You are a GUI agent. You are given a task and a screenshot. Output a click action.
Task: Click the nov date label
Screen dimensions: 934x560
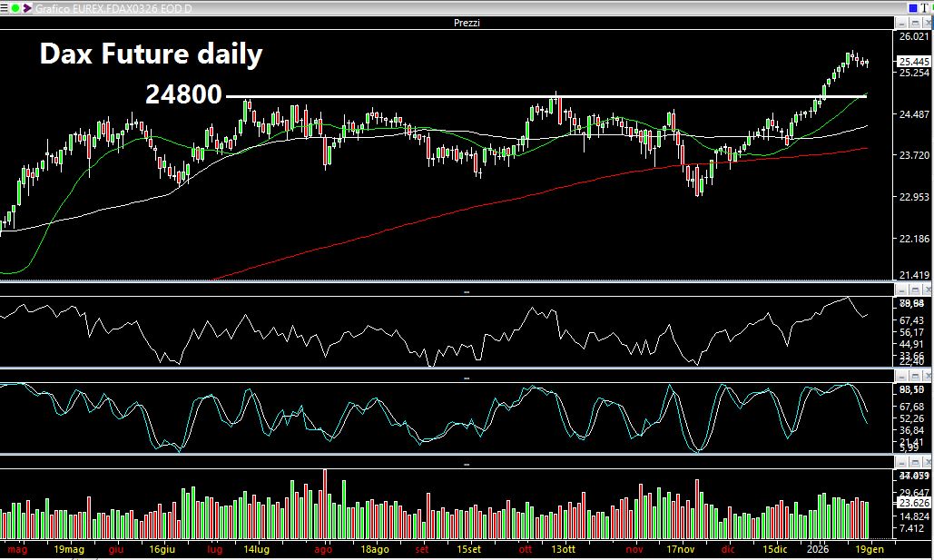click(634, 549)
